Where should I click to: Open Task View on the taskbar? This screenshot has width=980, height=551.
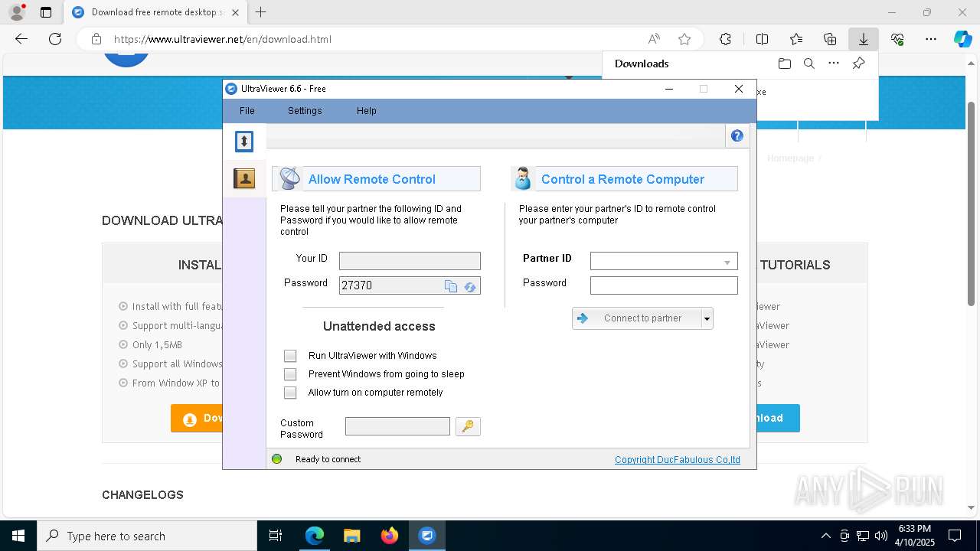pos(276,536)
